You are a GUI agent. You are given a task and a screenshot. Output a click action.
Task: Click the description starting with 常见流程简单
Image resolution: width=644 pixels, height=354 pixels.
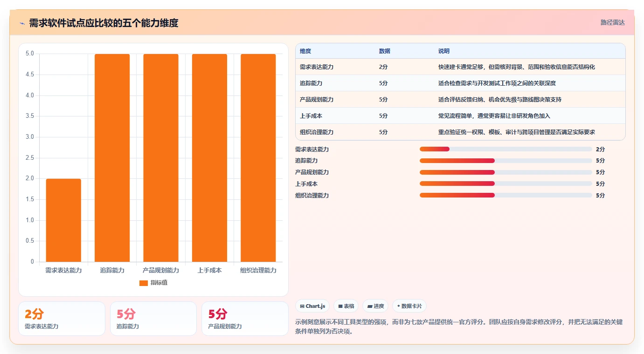tap(494, 116)
